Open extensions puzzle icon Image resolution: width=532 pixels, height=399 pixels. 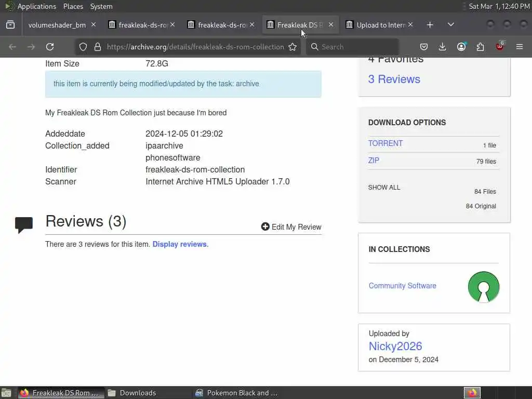pyautogui.click(x=480, y=47)
